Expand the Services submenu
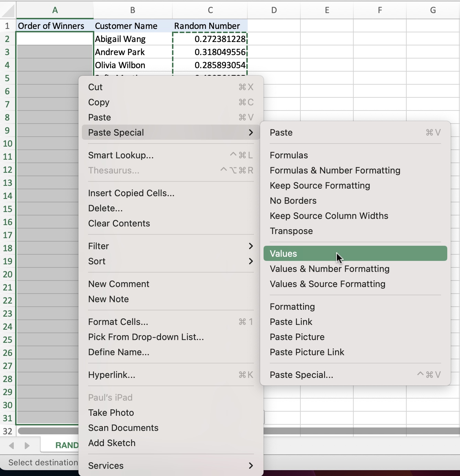460x476 pixels. tap(171, 466)
